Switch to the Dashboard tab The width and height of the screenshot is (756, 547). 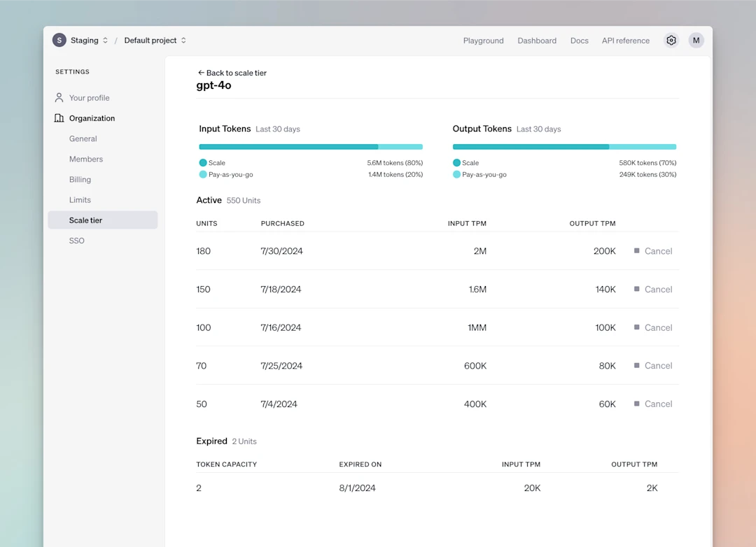[x=537, y=40]
